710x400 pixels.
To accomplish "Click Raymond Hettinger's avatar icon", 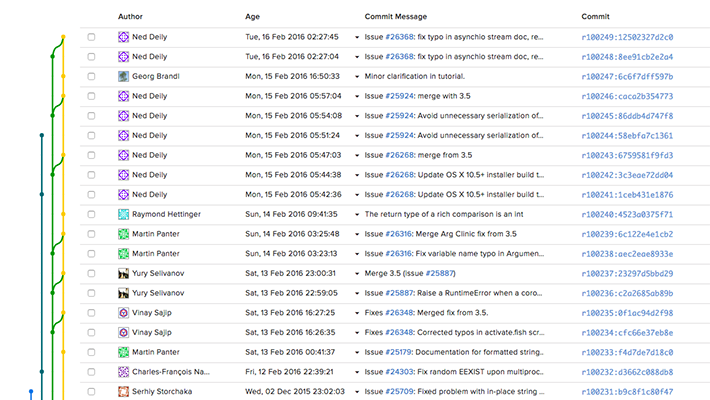I will tap(124, 214).
